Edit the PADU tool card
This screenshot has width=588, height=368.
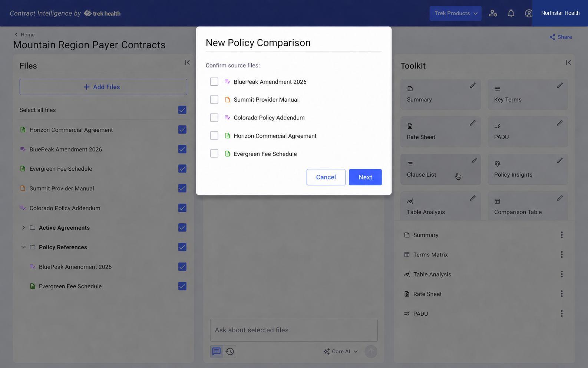[x=560, y=123]
